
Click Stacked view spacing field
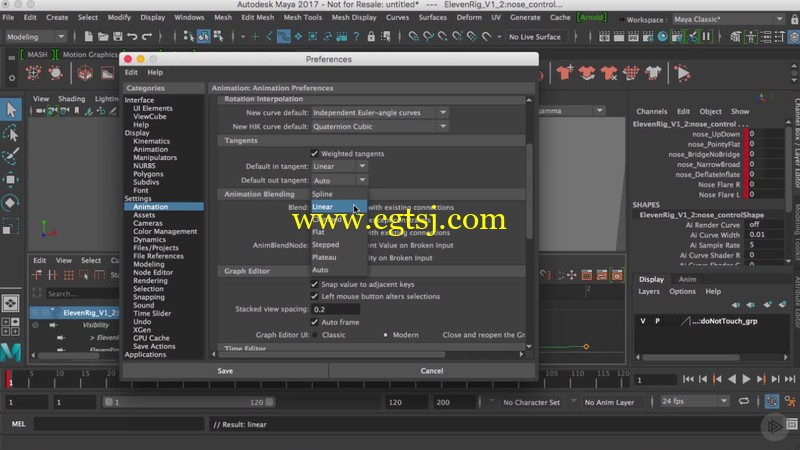pos(336,309)
